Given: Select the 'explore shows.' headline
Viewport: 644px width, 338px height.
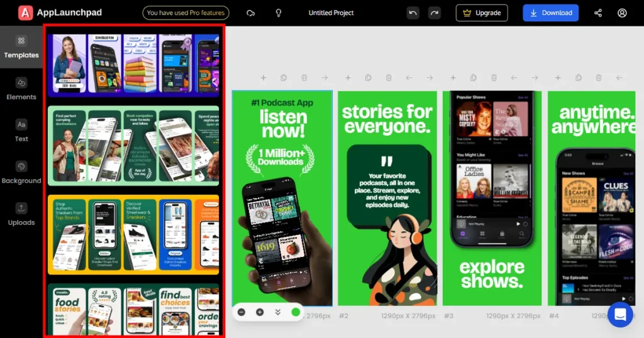Looking at the screenshot, I should (x=492, y=274).
